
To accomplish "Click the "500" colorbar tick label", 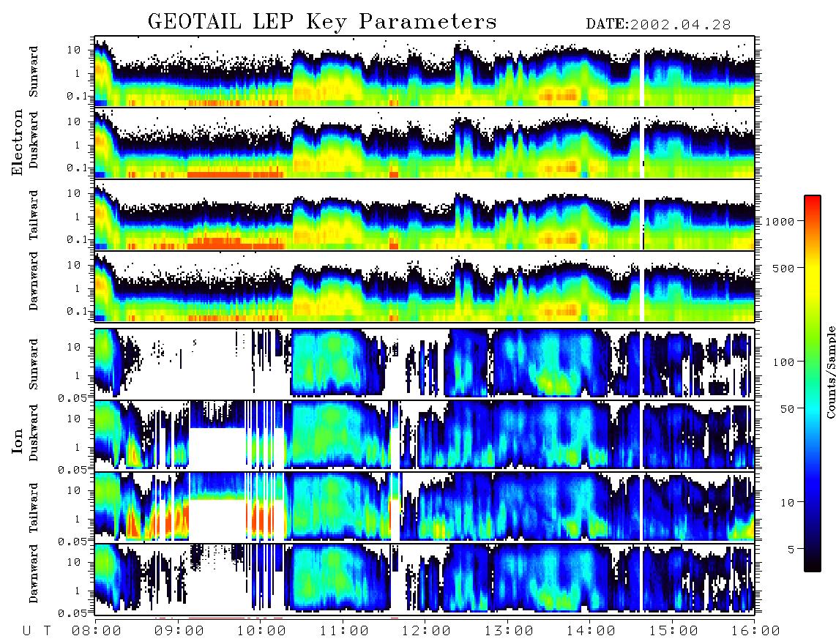I will tap(783, 268).
